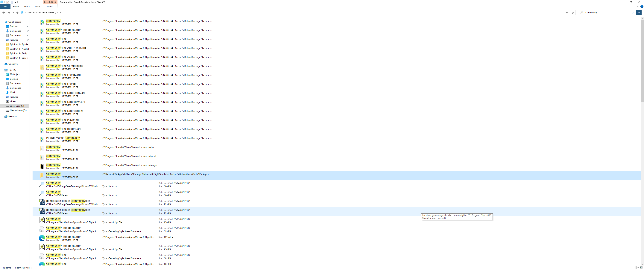Select the Community folder in LocalCache\Packages
Viewport: 644px width, 270px height.
point(336,175)
